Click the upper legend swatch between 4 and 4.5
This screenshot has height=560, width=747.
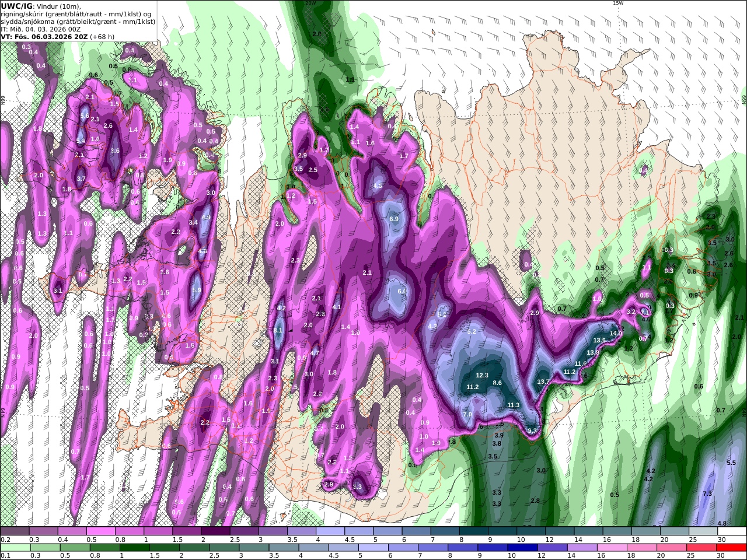[x=330, y=531]
